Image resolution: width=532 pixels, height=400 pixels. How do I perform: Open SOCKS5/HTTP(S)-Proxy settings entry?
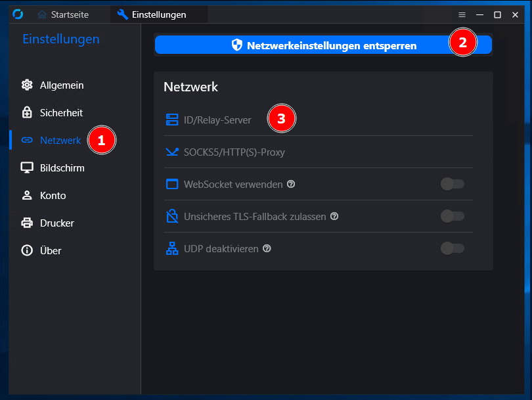[319, 152]
